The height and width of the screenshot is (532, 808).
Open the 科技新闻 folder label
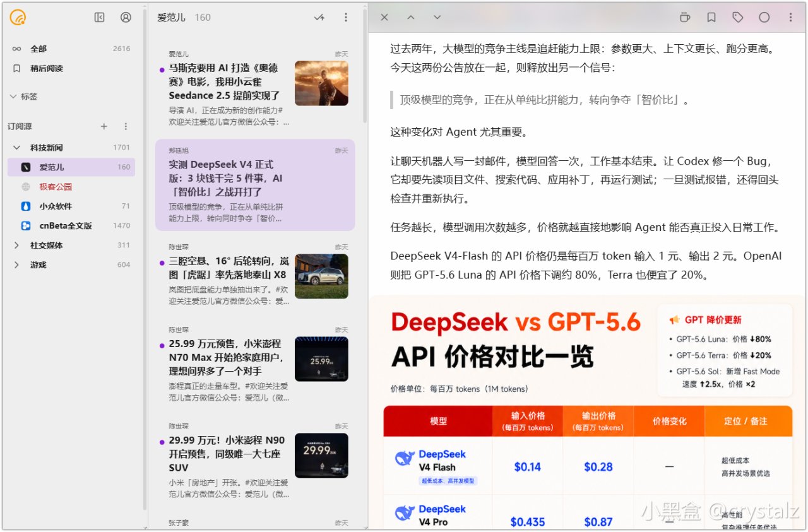click(47, 148)
